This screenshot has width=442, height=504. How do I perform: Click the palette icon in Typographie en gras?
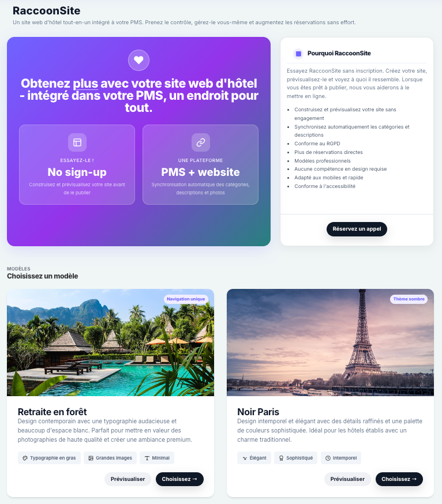point(25,458)
